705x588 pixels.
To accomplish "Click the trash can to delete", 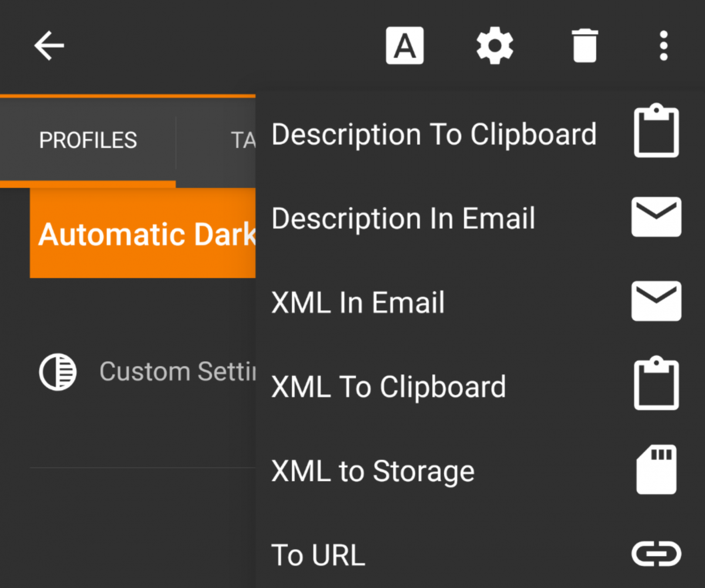I will (585, 45).
